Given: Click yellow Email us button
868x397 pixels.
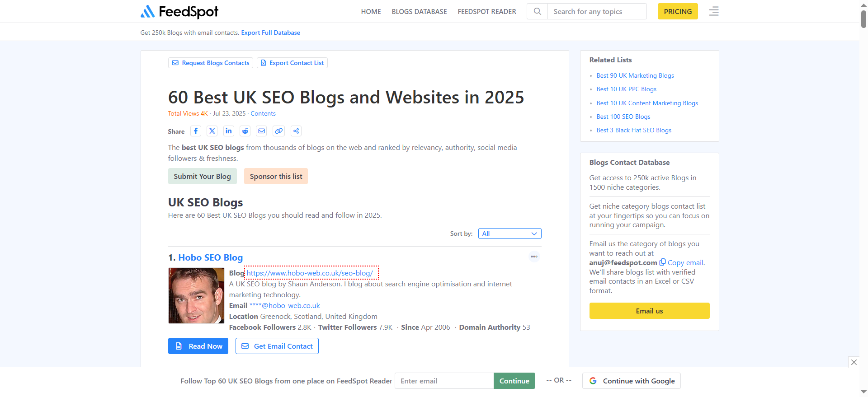Looking at the screenshot, I should (649, 311).
